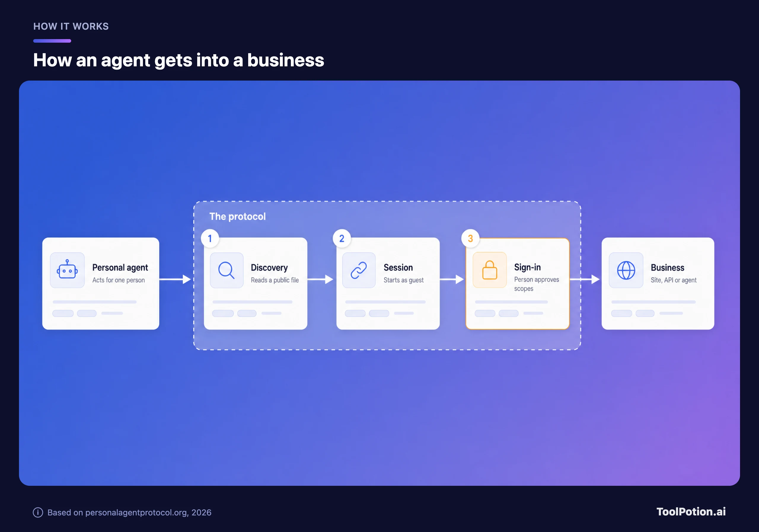This screenshot has width=759, height=532.
Task: Click the ToolPotion.ai brand name
Action: pos(691,512)
